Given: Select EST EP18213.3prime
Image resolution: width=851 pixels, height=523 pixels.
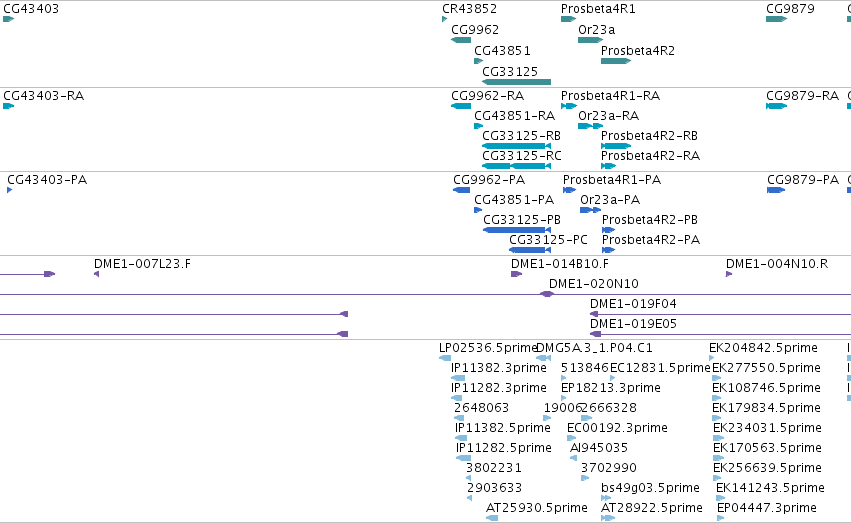Looking at the screenshot, I should (611, 388).
